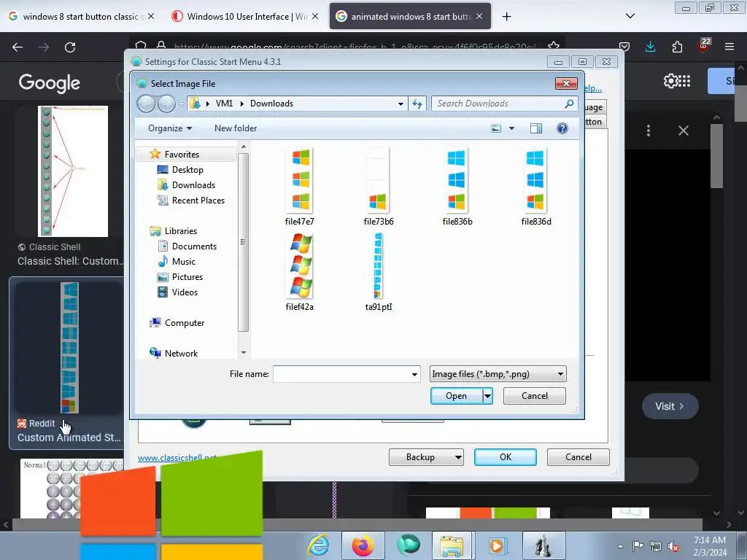Viewport: 747px width, 560px height.
Task: Select the file73b6 image file
Action: pos(378,180)
